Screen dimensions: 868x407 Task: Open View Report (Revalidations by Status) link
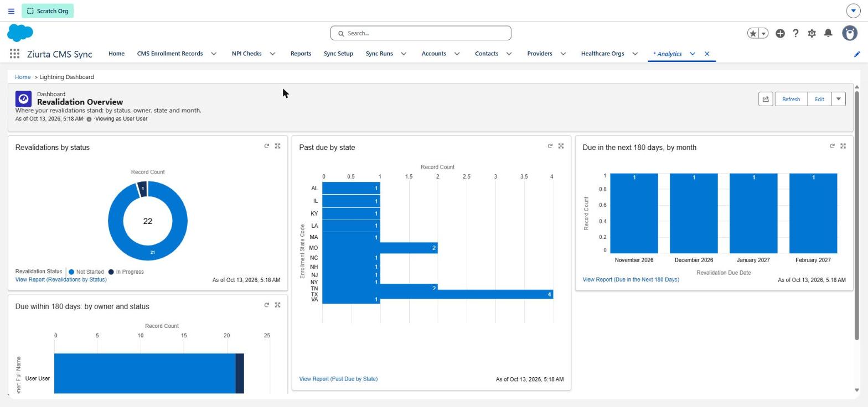click(61, 280)
